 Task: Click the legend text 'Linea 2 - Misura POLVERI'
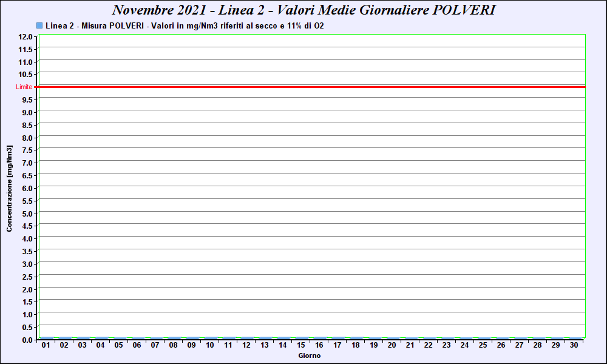pos(95,26)
